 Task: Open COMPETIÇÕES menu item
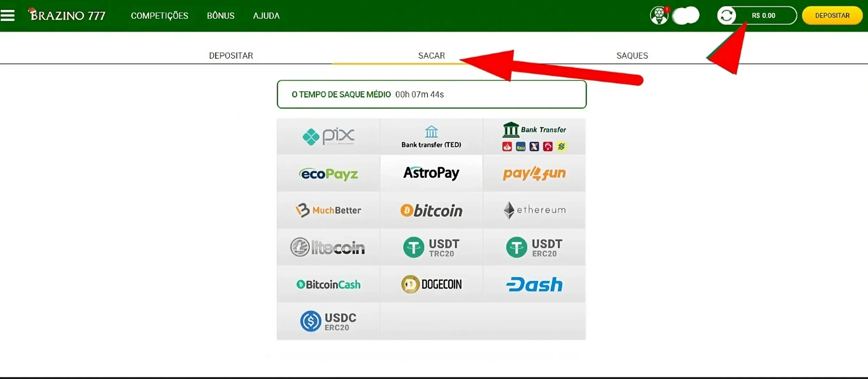159,16
